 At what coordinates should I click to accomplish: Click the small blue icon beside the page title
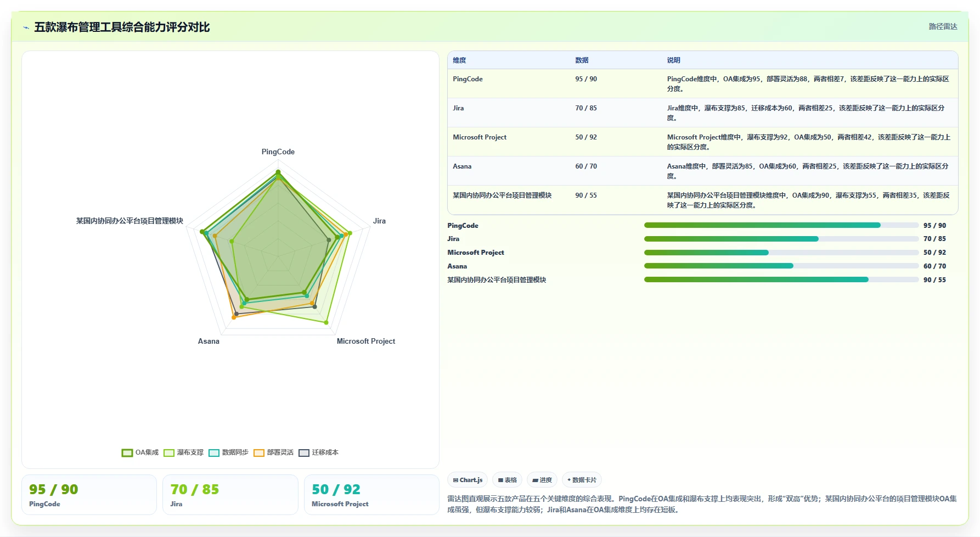[x=26, y=27]
